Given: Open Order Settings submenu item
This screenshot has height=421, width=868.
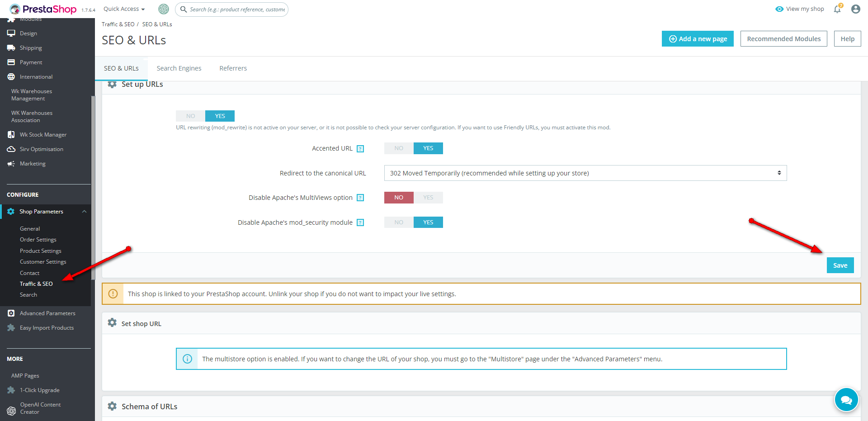Looking at the screenshot, I should pyautogui.click(x=38, y=240).
